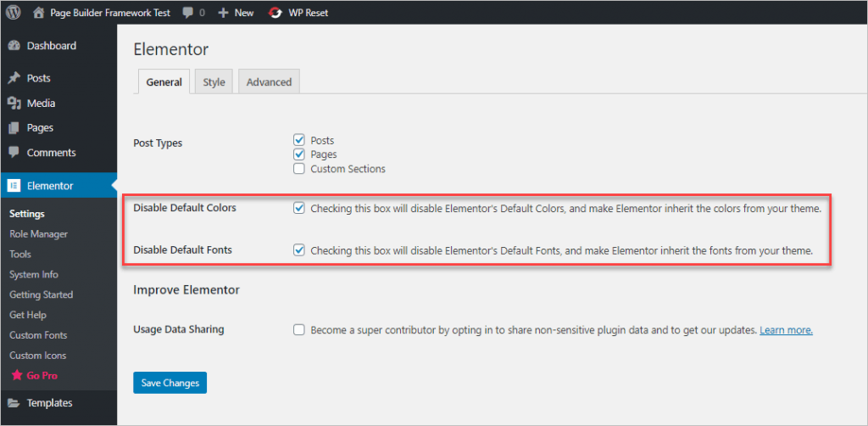Click the Posts pushpin icon
Image resolution: width=868 pixels, height=426 pixels.
pyautogui.click(x=14, y=78)
